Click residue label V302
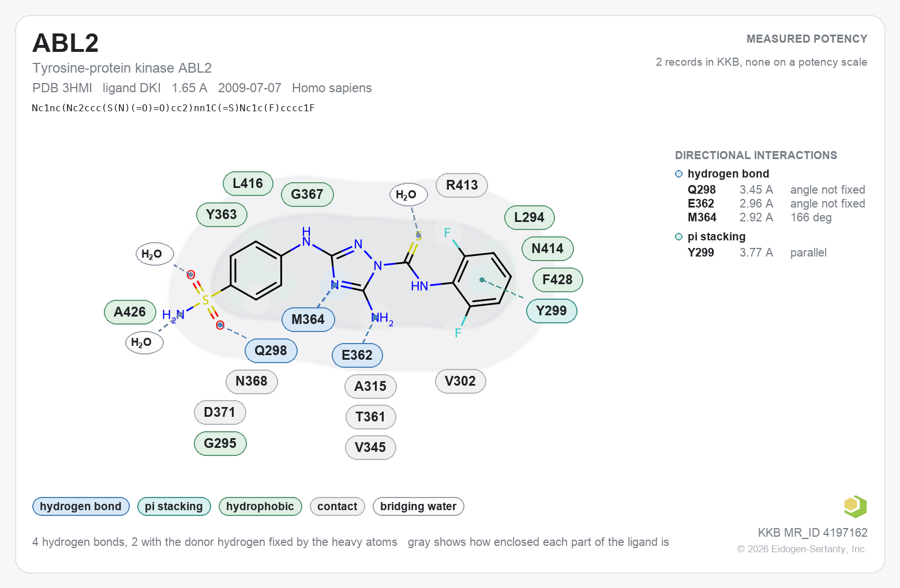This screenshot has height=588, width=900. pos(461,382)
